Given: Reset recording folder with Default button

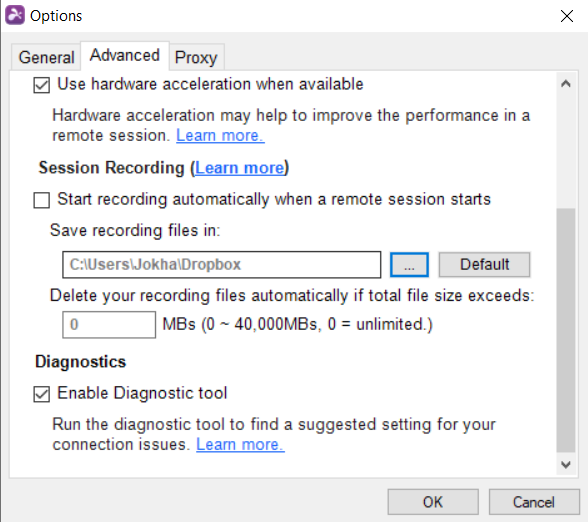Looking at the screenshot, I should (484, 265).
